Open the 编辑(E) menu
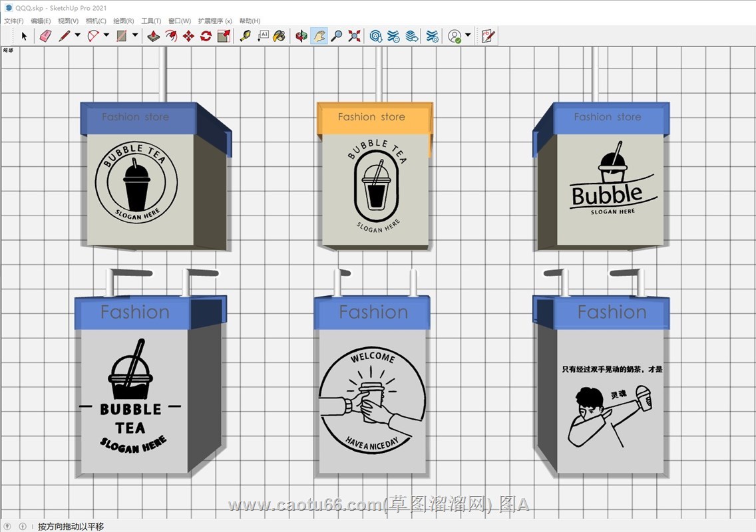Image resolution: width=756 pixels, height=532 pixels. tap(41, 21)
